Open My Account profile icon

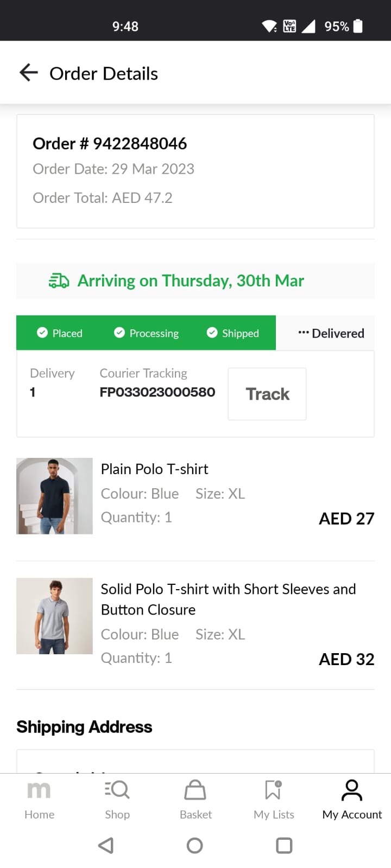(352, 790)
